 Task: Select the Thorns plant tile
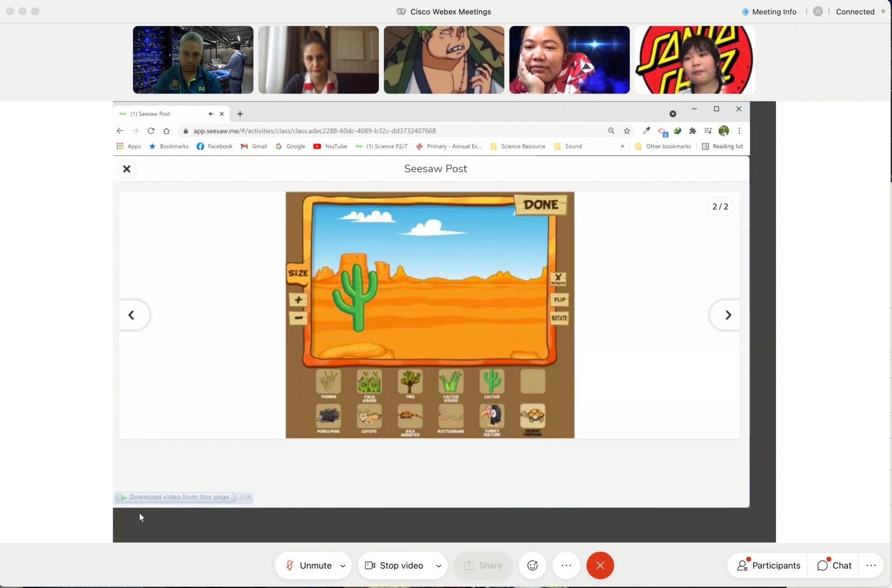coord(328,382)
